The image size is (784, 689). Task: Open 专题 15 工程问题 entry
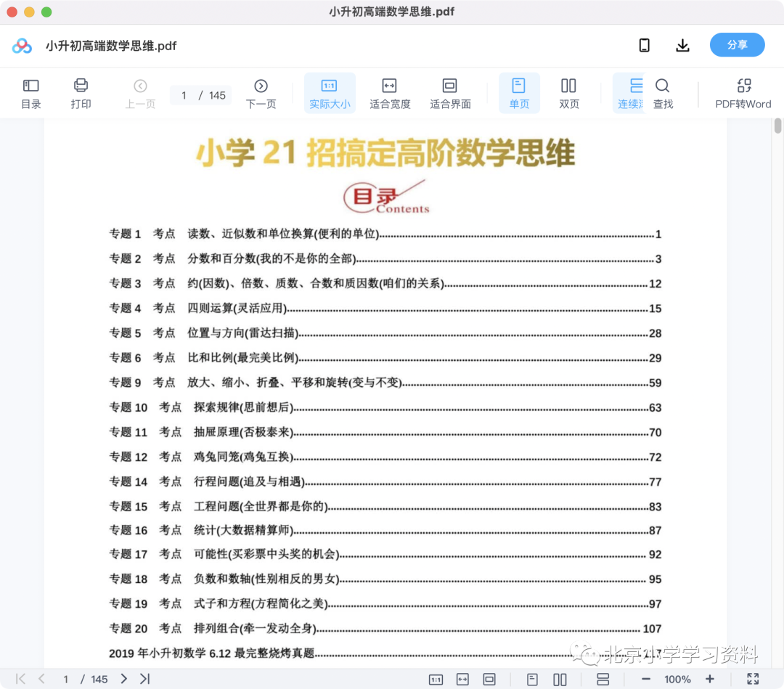point(385,507)
